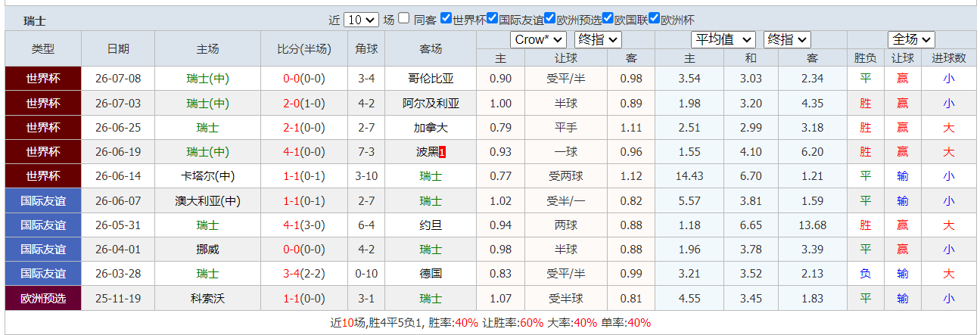Click handicap 一球 in 波黑 row
The image size is (980, 335).
coord(565,152)
